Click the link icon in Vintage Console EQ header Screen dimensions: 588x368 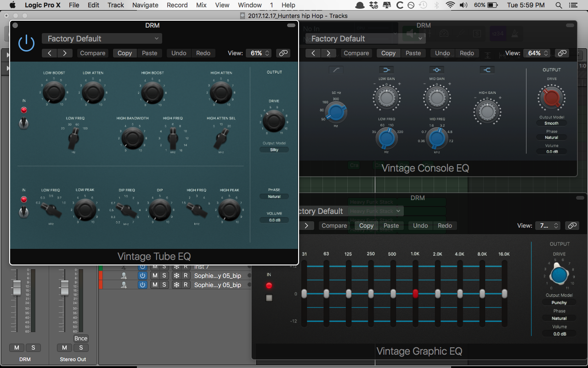click(562, 53)
